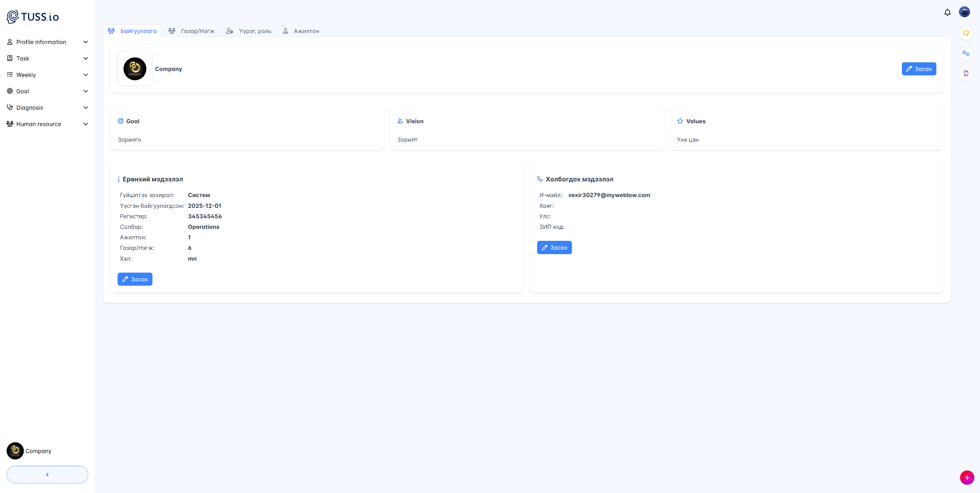Click the blue gears settings icon
The width and height of the screenshot is (980, 493).
(966, 53)
